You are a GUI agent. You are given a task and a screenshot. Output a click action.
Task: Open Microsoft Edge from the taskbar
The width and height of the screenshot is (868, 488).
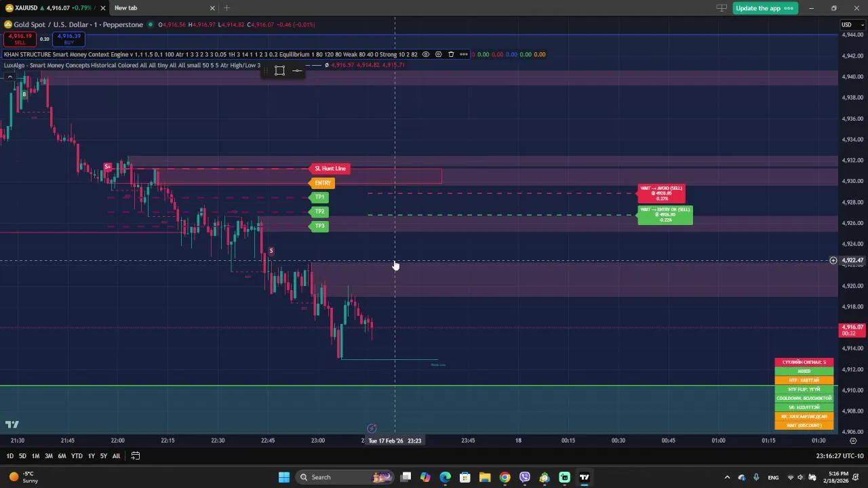pos(445,477)
